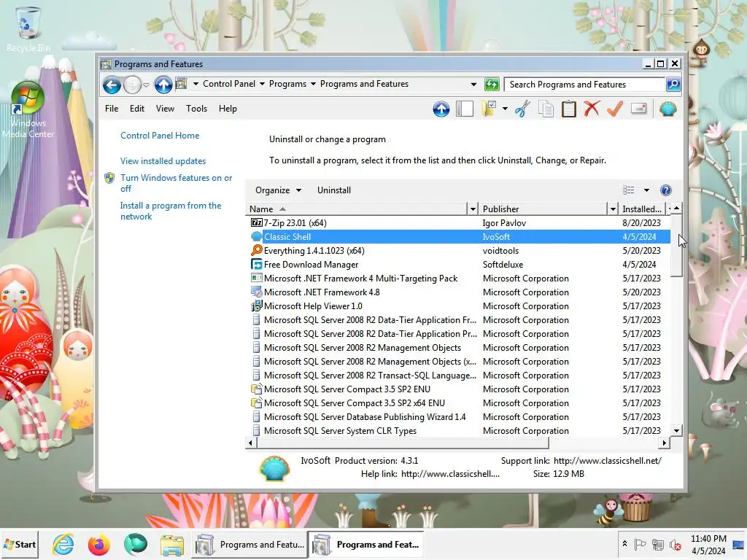This screenshot has height=560, width=747.
Task: Open Internet Explorer from the taskbar
Action: pyautogui.click(x=63, y=544)
